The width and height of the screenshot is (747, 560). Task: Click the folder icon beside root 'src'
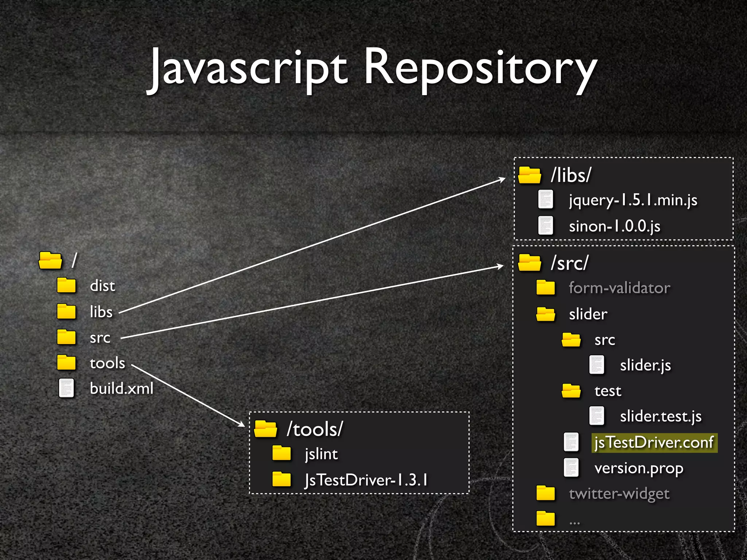66,337
